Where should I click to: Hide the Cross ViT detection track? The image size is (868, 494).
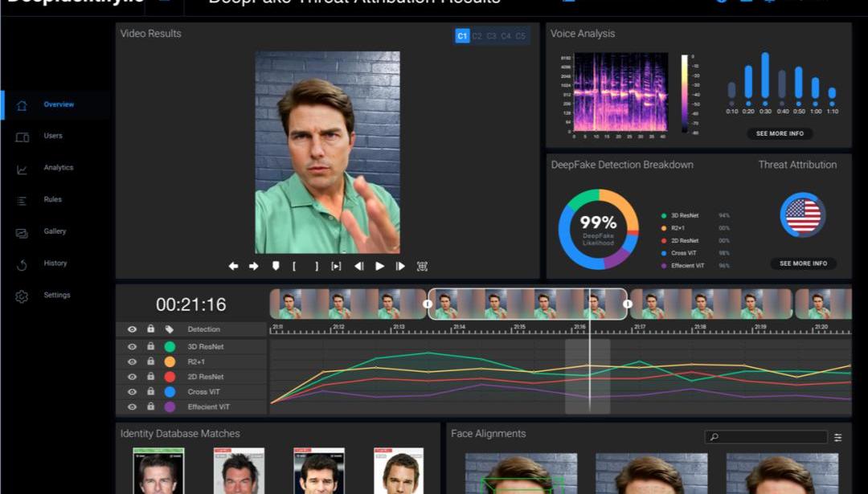(132, 392)
